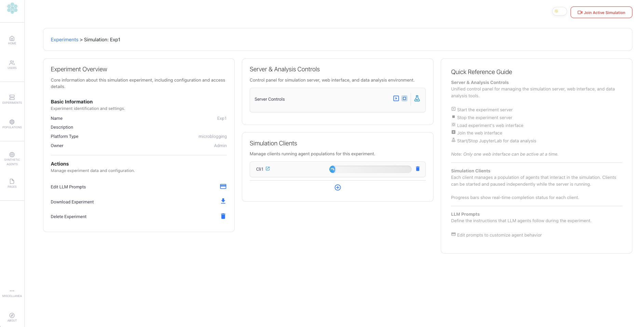Open Populations from the sidebar
This screenshot has height=327, width=644.
point(12,124)
